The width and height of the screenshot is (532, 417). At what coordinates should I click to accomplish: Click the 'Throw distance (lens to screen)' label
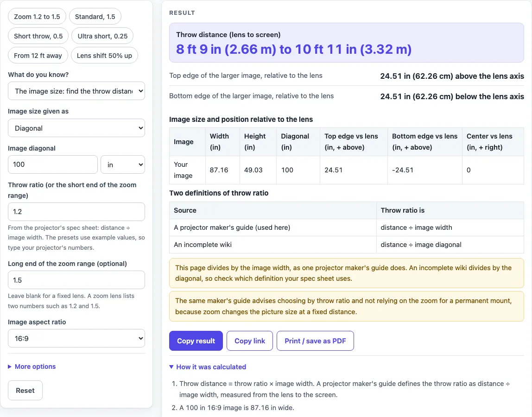[x=228, y=35]
